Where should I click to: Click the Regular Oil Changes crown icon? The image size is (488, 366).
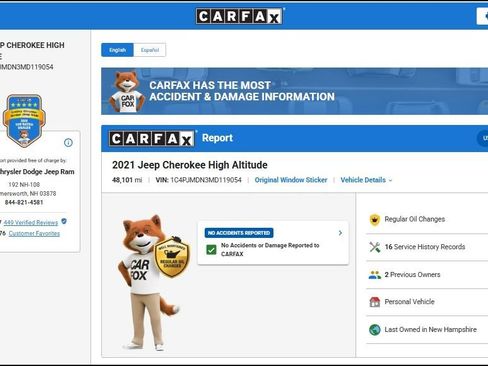375,220
